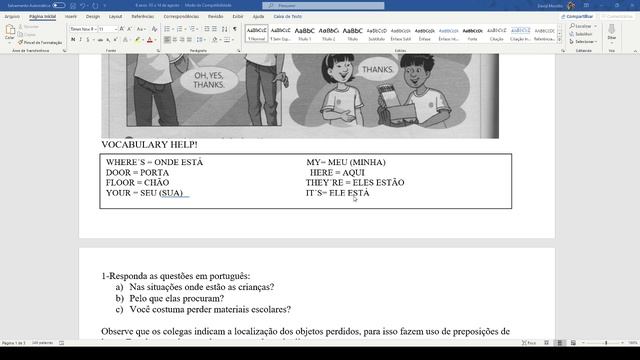This screenshot has height=360, width=640.
Task: Click the align left icon
Action: pyautogui.click(x=167, y=40)
